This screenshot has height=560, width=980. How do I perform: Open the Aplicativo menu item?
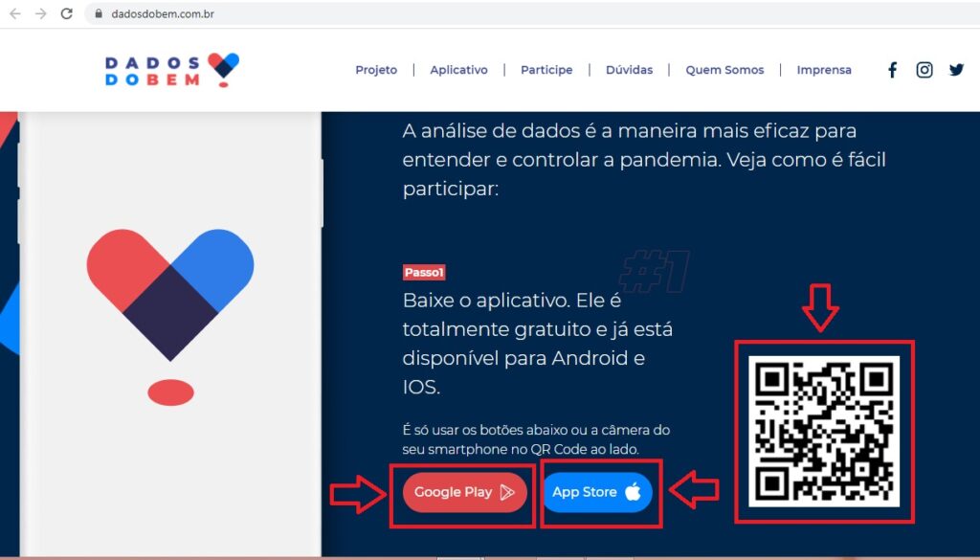tap(458, 70)
